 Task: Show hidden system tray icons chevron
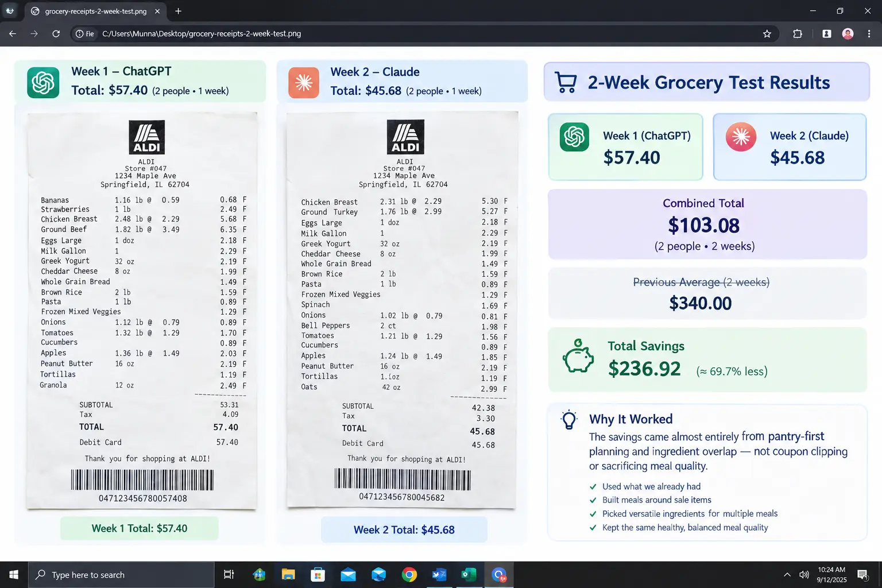787,575
